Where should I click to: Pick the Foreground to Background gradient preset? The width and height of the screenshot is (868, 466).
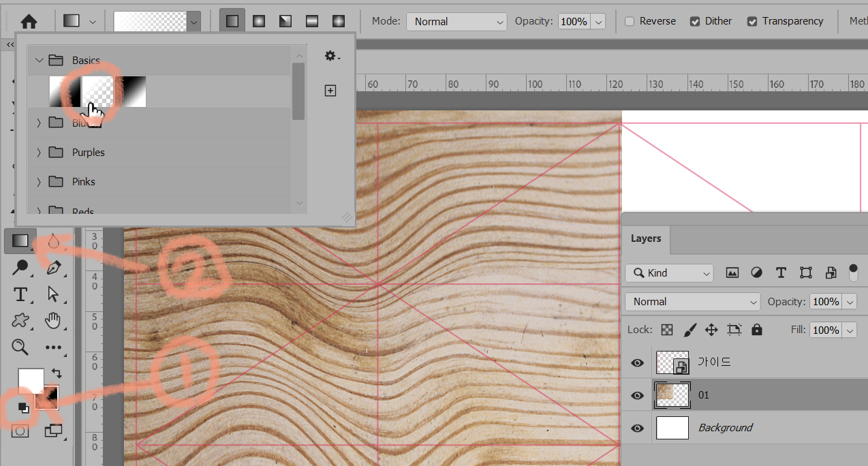pyautogui.click(x=64, y=91)
